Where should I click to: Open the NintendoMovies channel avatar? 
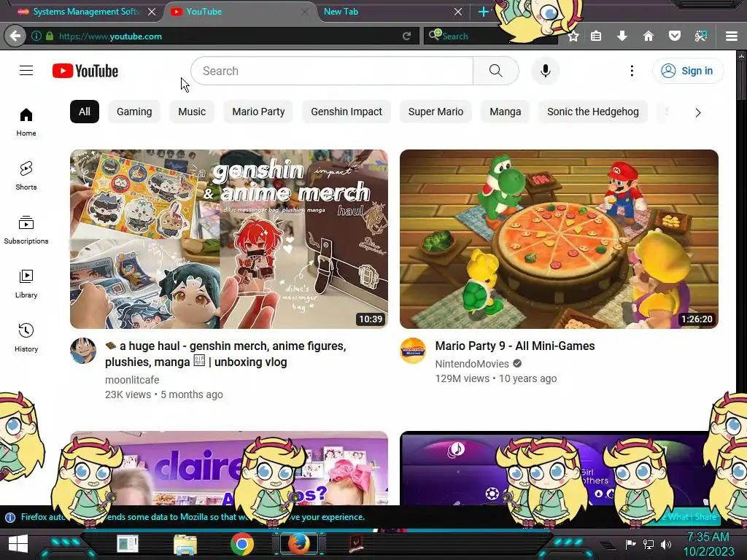413,351
